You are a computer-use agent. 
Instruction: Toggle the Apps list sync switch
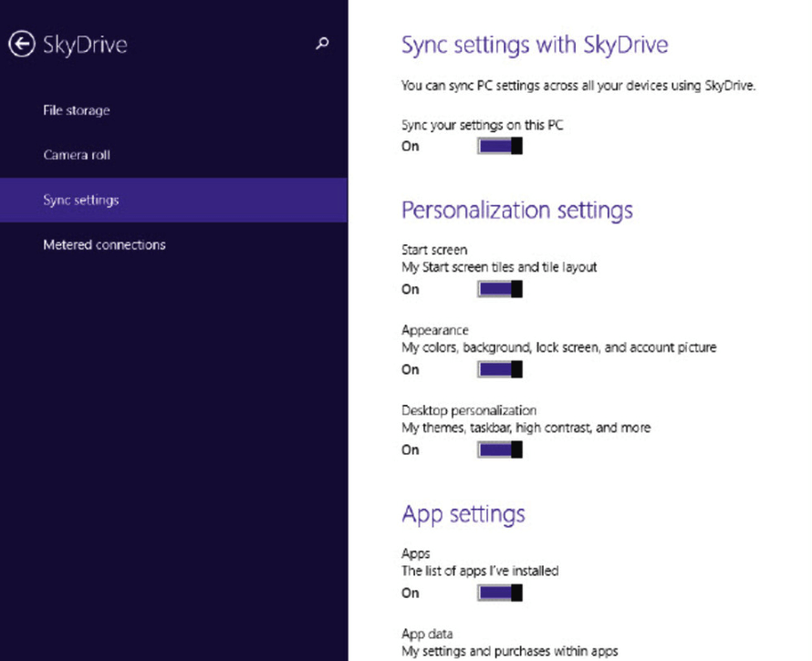click(500, 593)
